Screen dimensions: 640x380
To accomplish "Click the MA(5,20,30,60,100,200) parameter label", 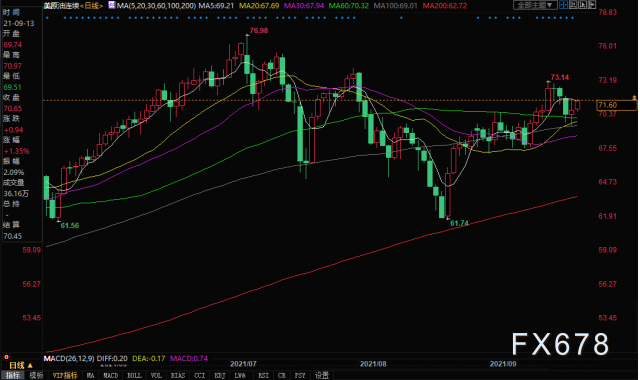I will tap(156, 6).
